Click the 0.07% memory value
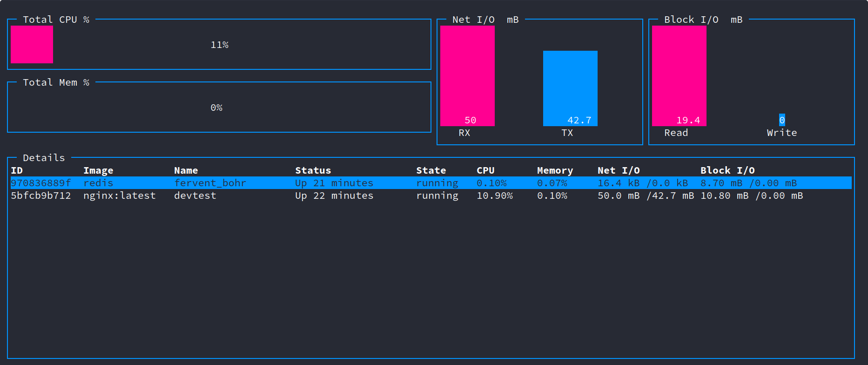This screenshot has width=868, height=365. pyautogui.click(x=552, y=183)
